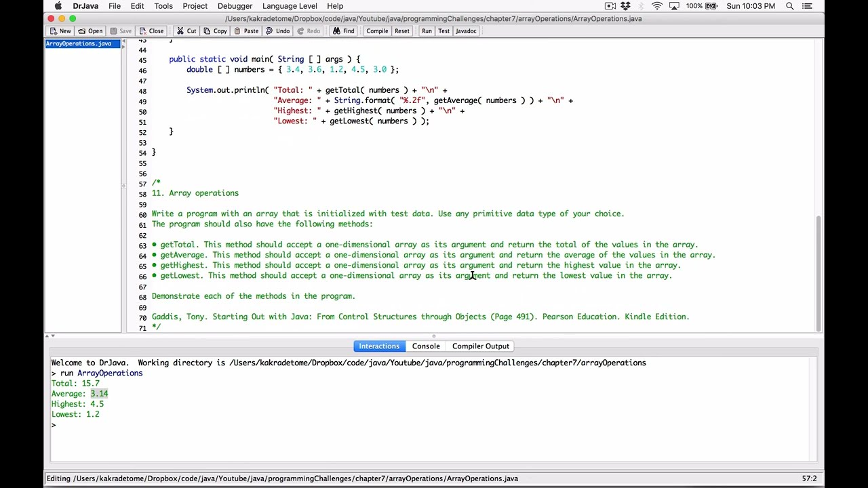The height and width of the screenshot is (488, 868).
Task: Open the Debugger menu
Action: pos(235,6)
